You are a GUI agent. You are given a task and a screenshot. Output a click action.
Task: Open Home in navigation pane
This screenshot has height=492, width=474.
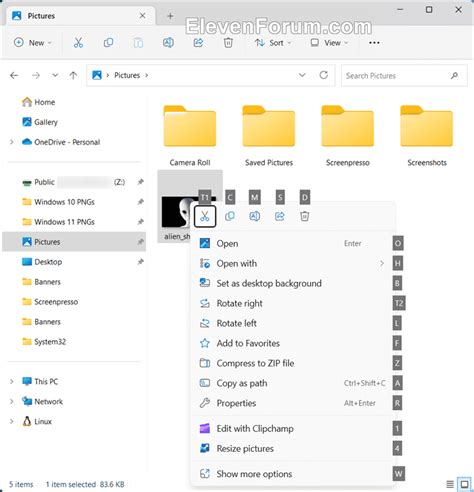click(38, 102)
